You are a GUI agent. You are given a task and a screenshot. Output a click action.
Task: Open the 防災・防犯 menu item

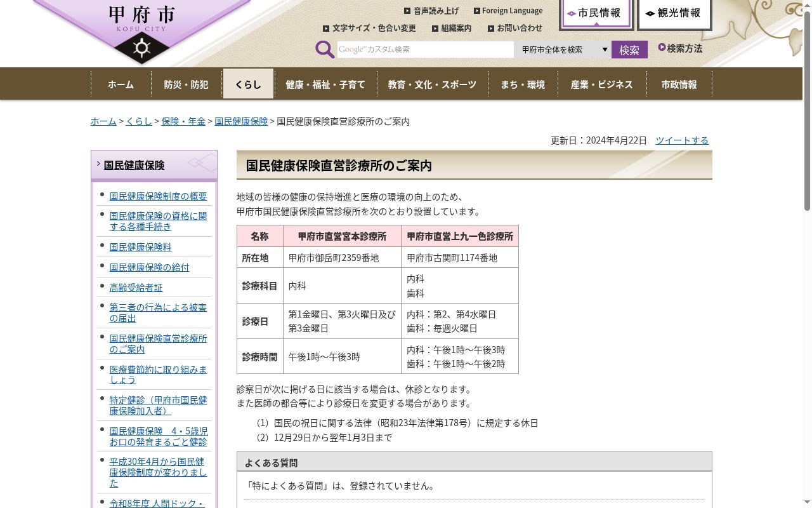(x=186, y=84)
